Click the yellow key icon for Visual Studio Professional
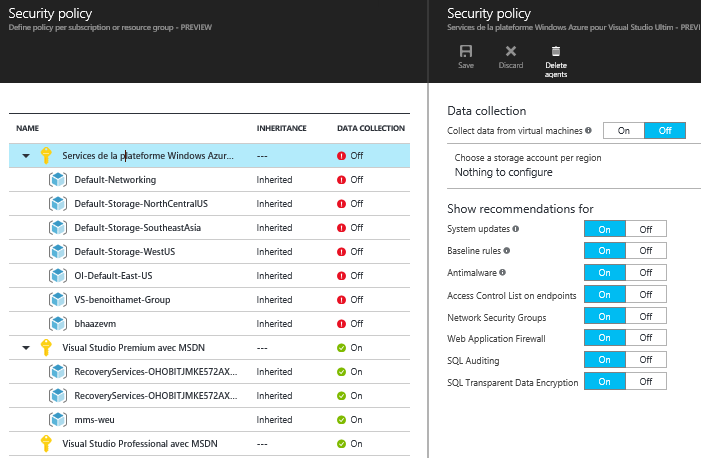 point(45,443)
